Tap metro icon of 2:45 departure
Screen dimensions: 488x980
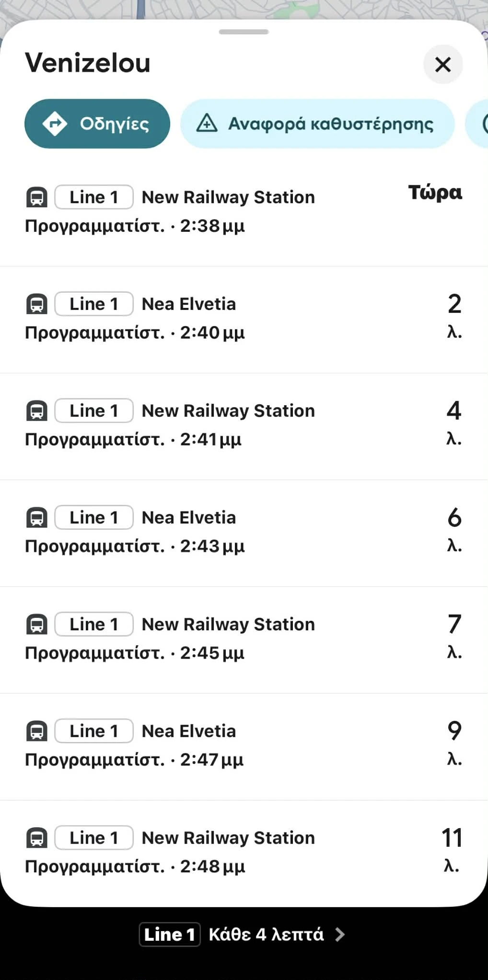(37, 625)
